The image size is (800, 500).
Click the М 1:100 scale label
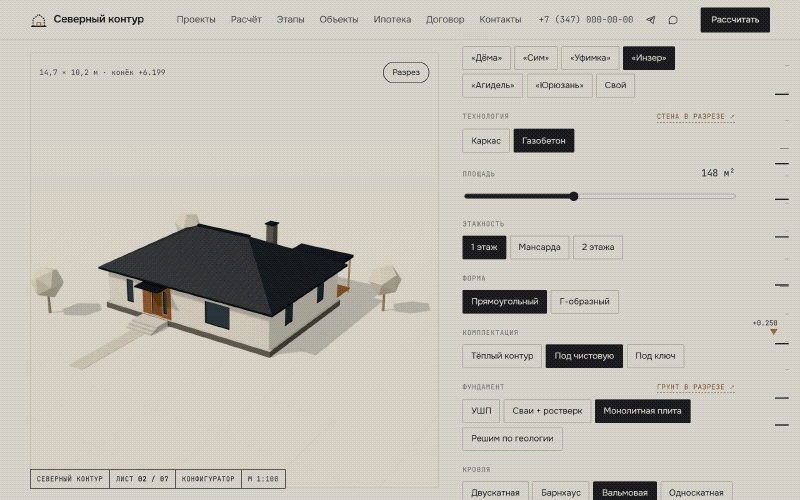(x=263, y=479)
